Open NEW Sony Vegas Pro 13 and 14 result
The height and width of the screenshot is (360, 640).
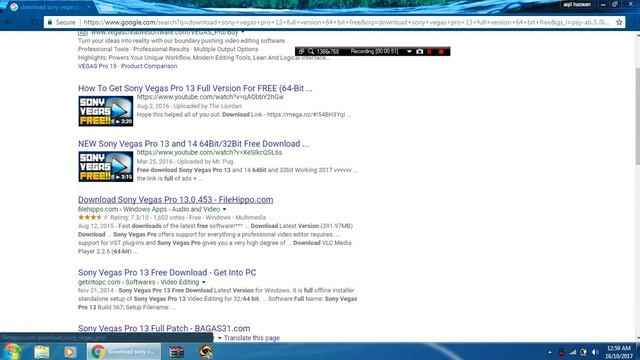pos(193,144)
